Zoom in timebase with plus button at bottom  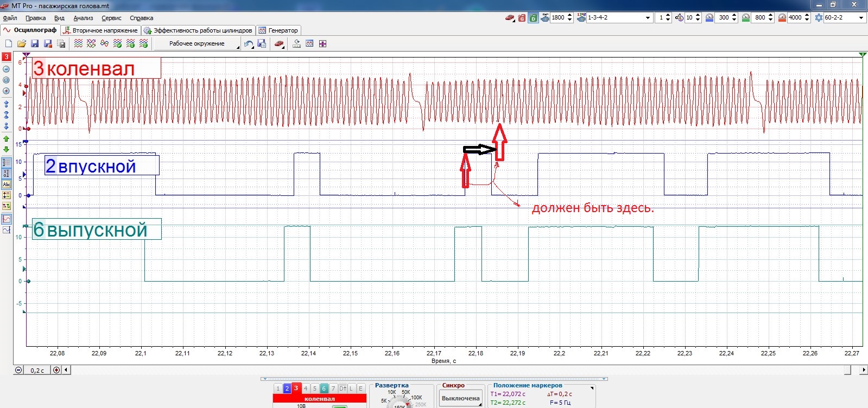[56, 370]
